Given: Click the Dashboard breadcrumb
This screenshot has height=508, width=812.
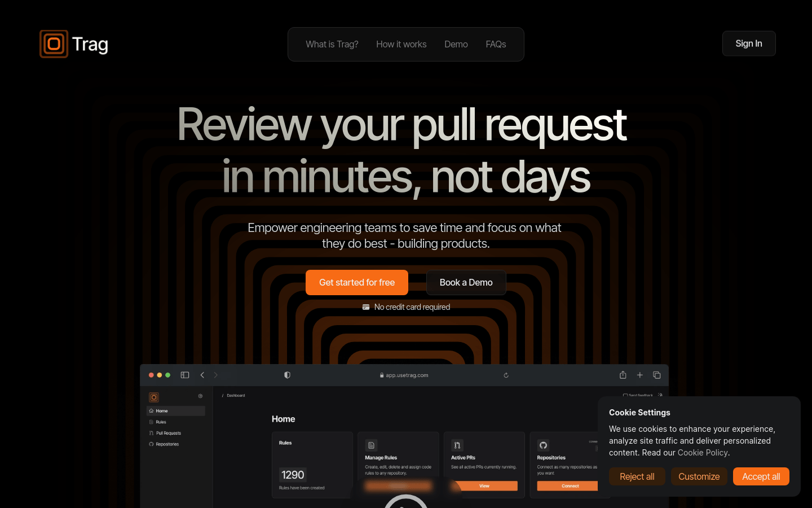Looking at the screenshot, I should [236, 396].
